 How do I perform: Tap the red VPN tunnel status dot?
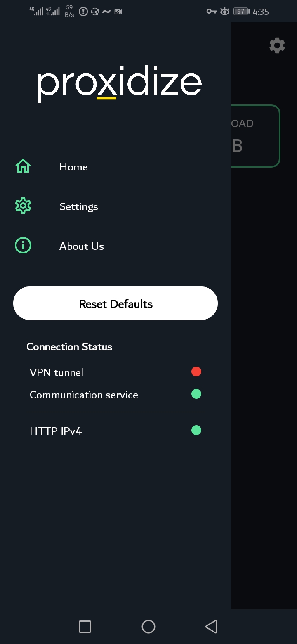pos(196,372)
